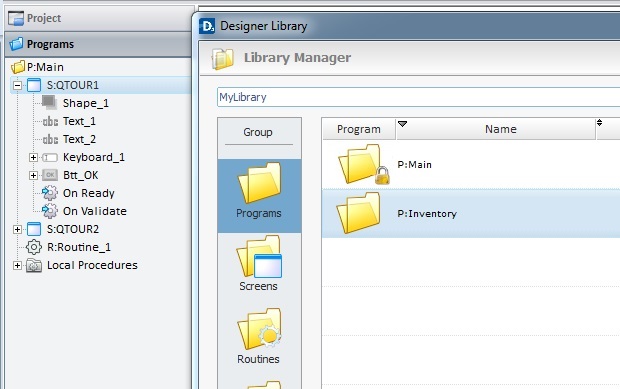Collapse the S:QTOUR1 tree node
Image resolution: width=620 pixels, height=389 pixels.
coord(17,85)
